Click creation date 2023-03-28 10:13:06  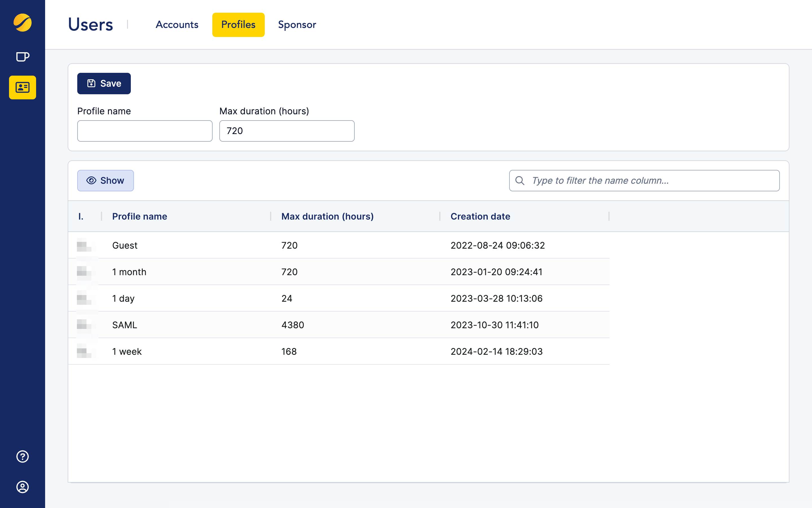tap(497, 298)
